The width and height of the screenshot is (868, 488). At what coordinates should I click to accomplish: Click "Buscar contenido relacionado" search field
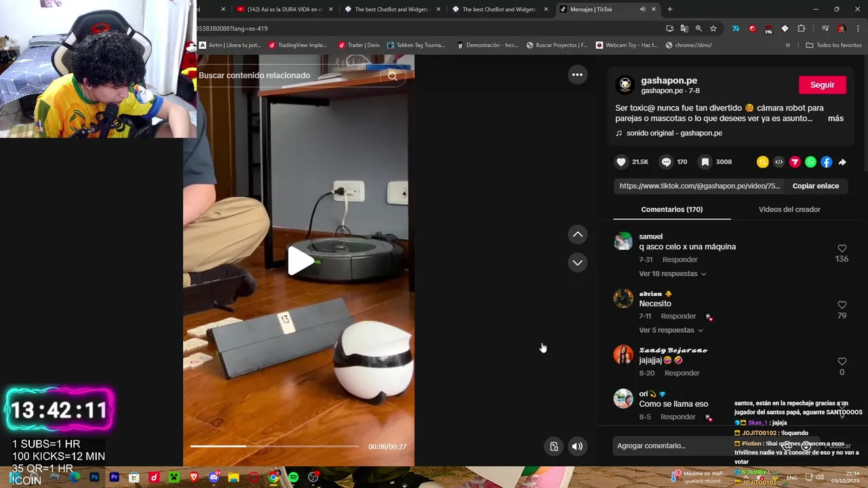(289, 76)
